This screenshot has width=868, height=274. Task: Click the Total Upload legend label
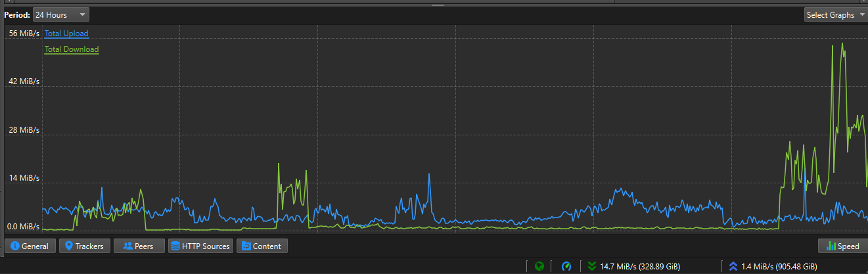66,34
